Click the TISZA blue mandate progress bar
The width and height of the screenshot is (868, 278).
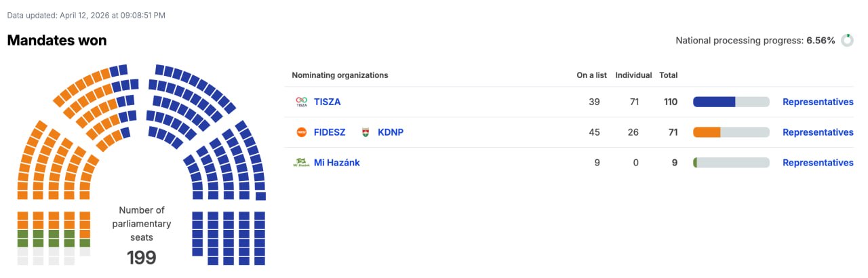[731, 102]
